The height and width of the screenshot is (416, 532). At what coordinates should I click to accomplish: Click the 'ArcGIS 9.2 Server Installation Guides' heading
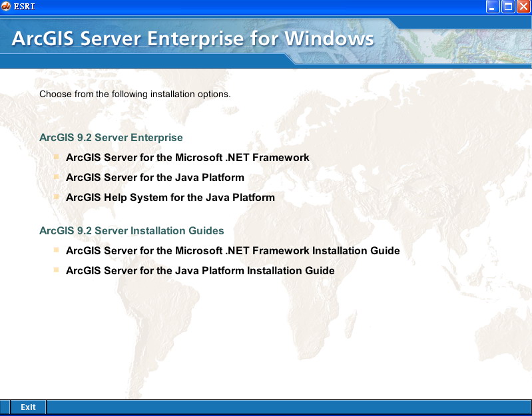click(x=132, y=231)
